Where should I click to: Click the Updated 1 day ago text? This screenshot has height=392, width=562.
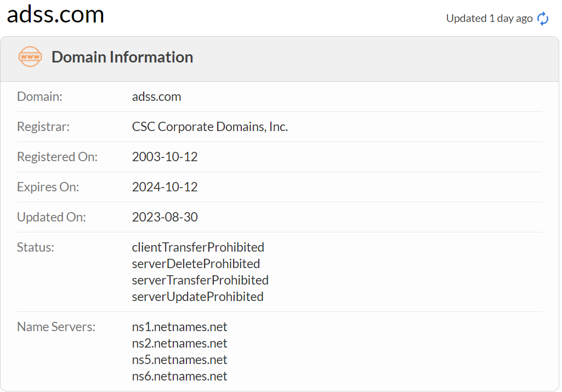(489, 19)
